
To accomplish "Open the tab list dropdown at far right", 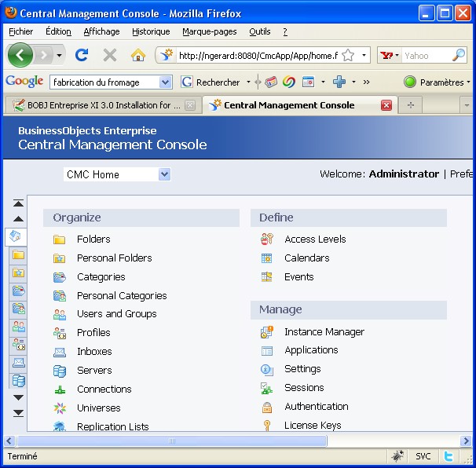I will click(467, 105).
